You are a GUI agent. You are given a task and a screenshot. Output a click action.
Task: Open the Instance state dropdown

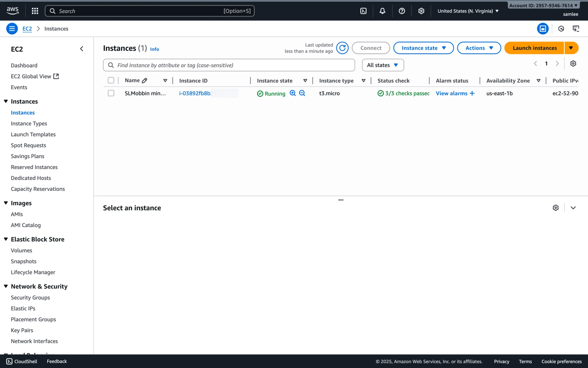pos(423,48)
